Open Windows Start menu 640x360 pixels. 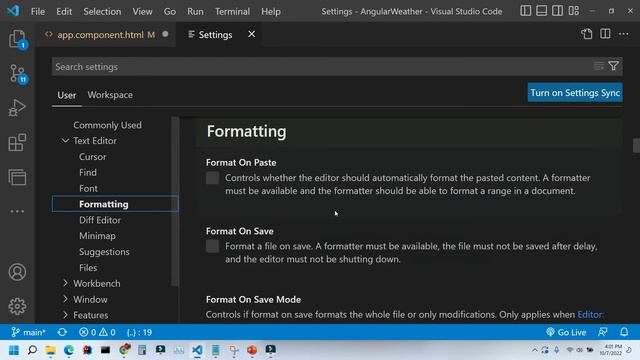click(14, 350)
